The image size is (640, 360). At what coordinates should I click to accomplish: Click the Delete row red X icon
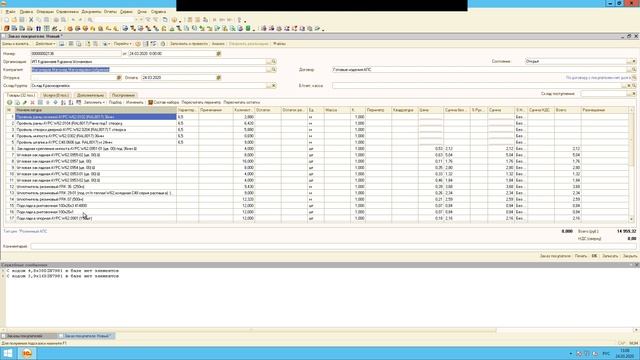point(33,102)
